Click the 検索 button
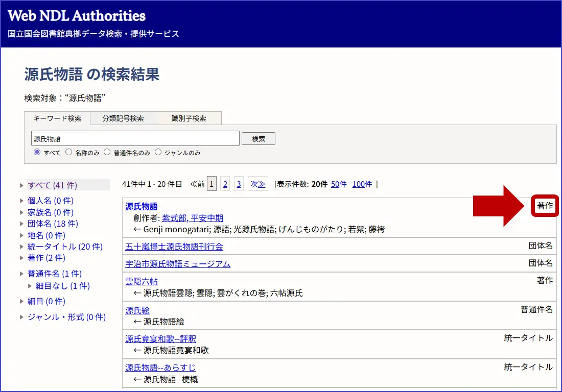The height and width of the screenshot is (392, 562). coord(259,139)
